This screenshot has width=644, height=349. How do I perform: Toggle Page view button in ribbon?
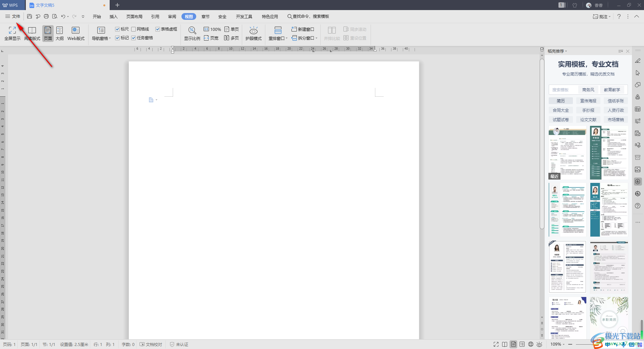coord(48,34)
